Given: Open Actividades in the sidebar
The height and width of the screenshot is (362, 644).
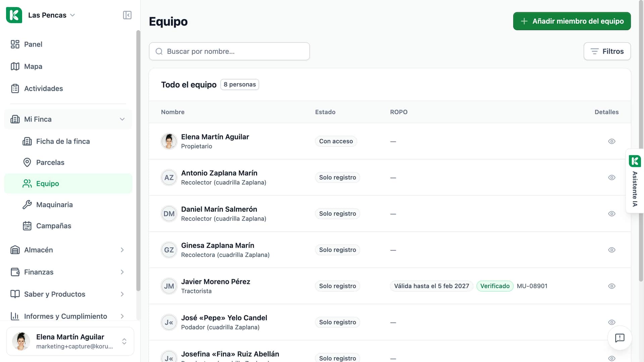Looking at the screenshot, I should coord(68,88).
